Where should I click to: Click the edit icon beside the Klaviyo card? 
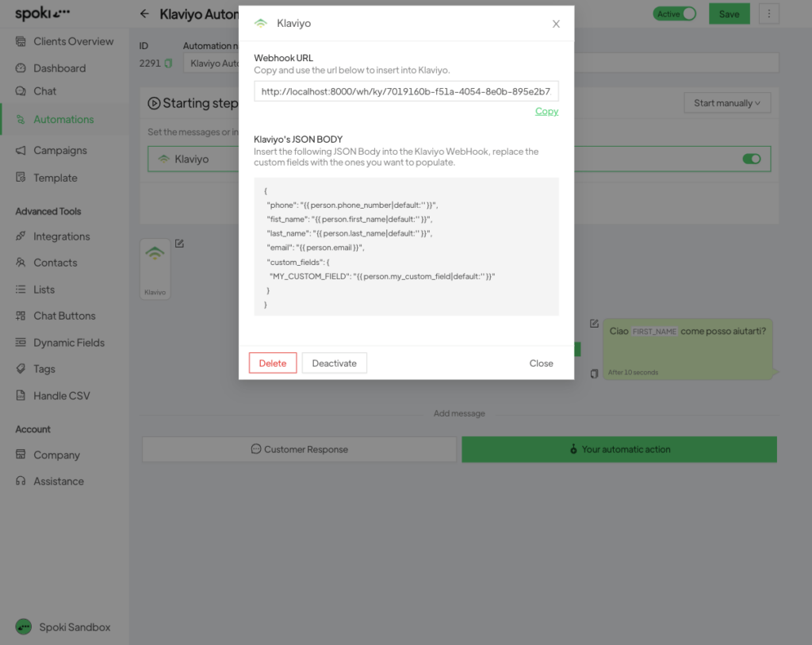click(x=179, y=244)
